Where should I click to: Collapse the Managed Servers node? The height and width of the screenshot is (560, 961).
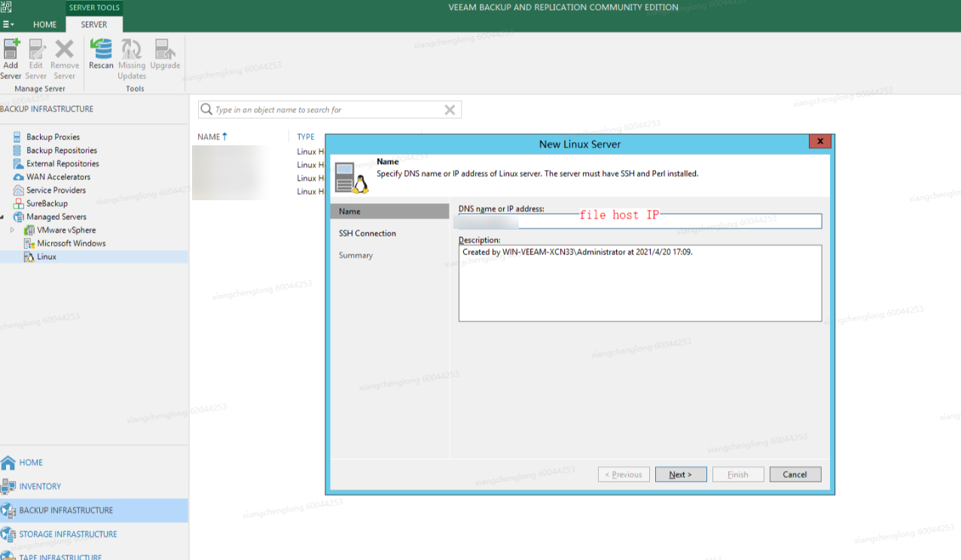click(2, 217)
